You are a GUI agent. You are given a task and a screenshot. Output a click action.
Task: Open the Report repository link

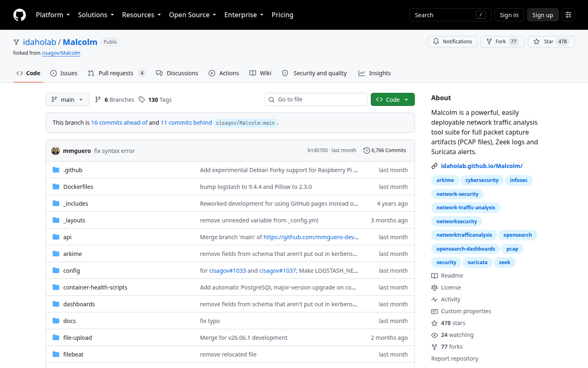click(x=455, y=359)
